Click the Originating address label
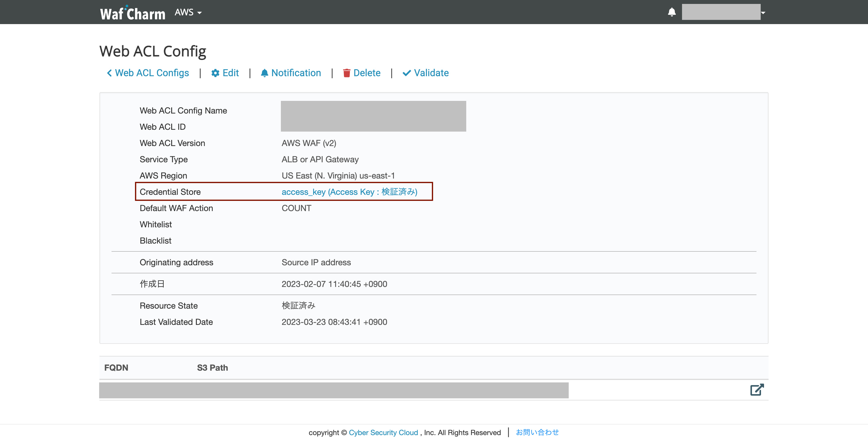 (177, 263)
